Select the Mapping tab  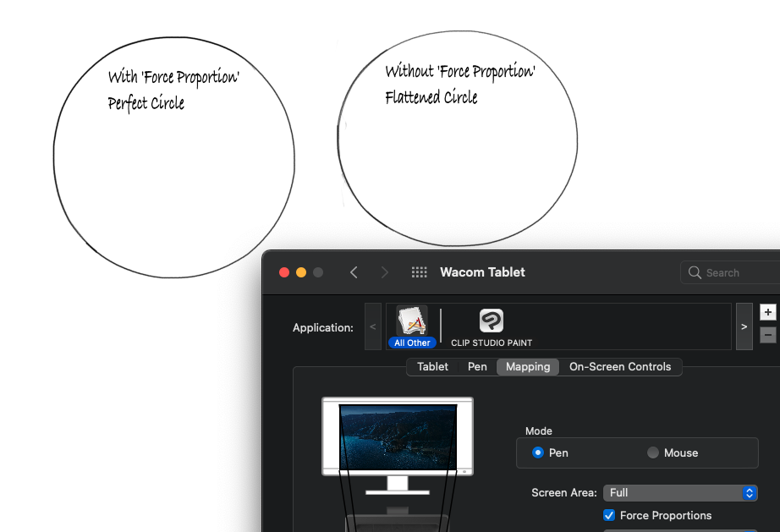[x=528, y=366]
